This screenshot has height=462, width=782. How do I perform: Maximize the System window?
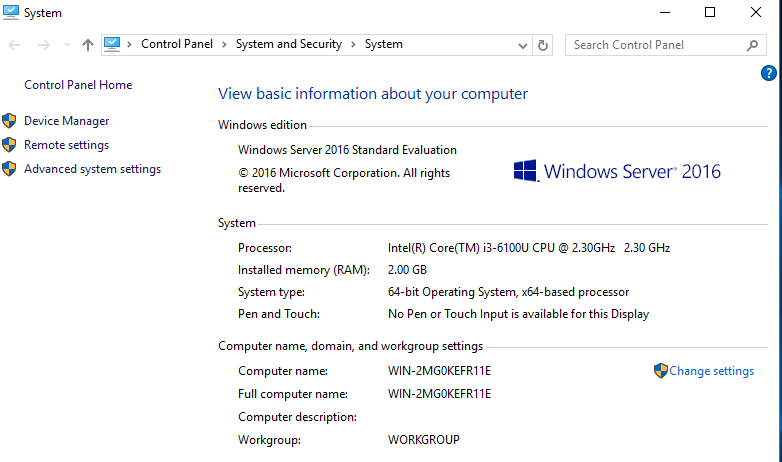[710, 12]
